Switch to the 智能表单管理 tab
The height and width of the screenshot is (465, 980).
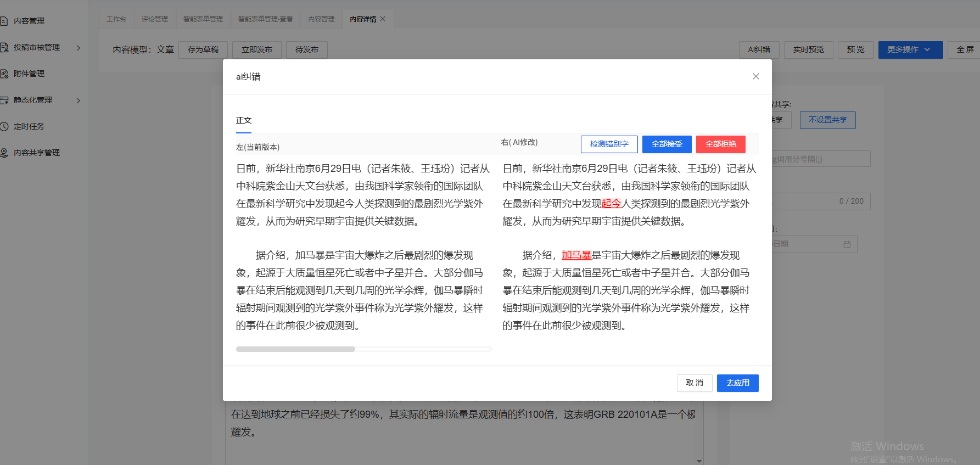point(203,19)
